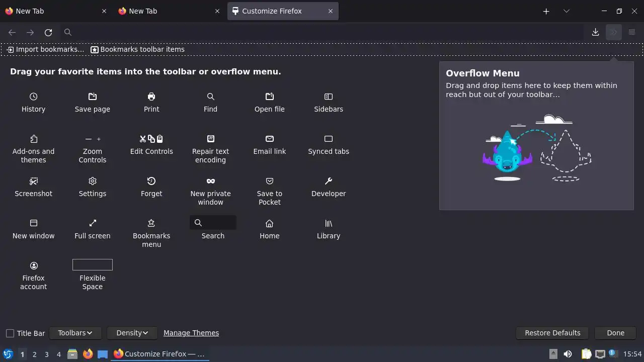Click the Search box widget
This screenshot has width=644, height=362.
[213, 223]
